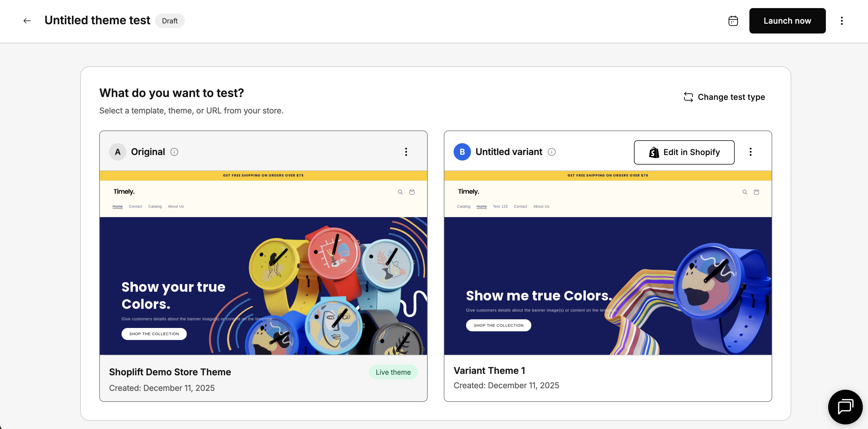Click Edit in Shopify button

[684, 152]
